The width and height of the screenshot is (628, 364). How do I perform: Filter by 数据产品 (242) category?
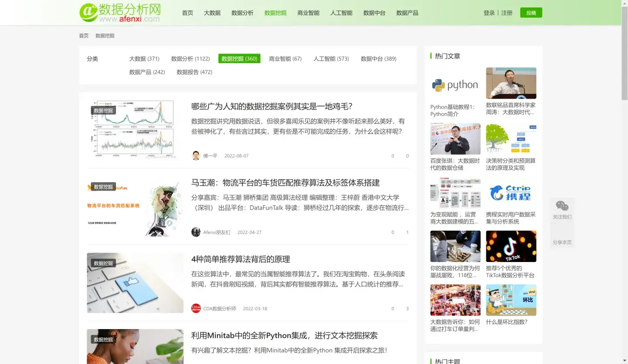[147, 72]
